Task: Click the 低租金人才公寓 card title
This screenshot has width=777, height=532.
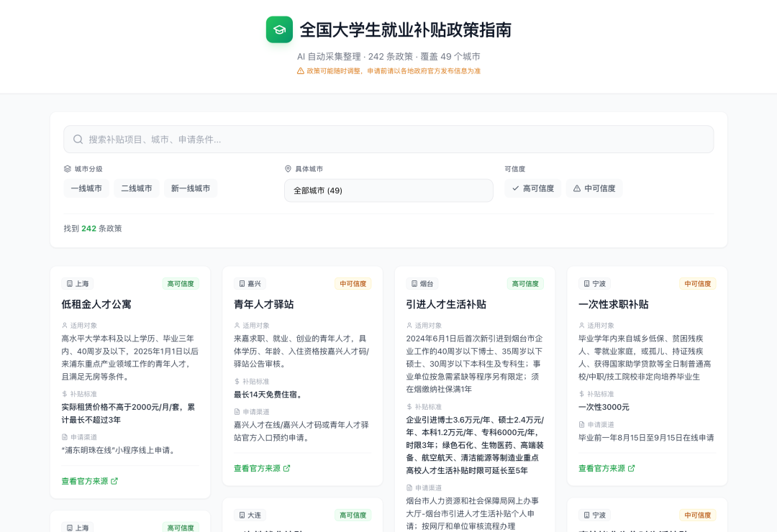Action: pos(96,304)
